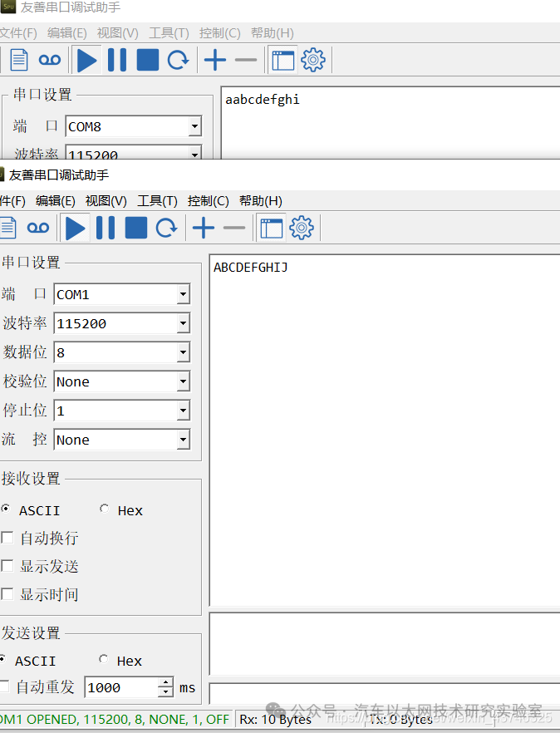Open the COM8 port dropdown

pyautogui.click(x=194, y=127)
